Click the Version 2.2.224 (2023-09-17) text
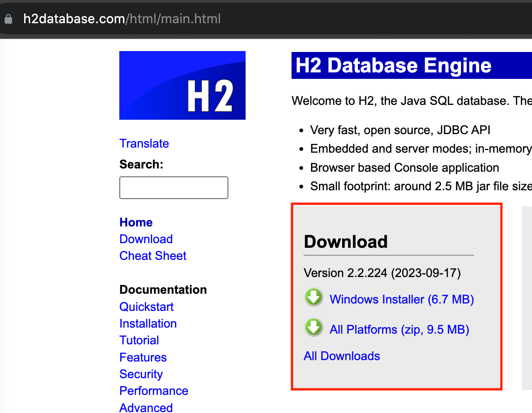The width and height of the screenshot is (532, 413). click(x=382, y=273)
